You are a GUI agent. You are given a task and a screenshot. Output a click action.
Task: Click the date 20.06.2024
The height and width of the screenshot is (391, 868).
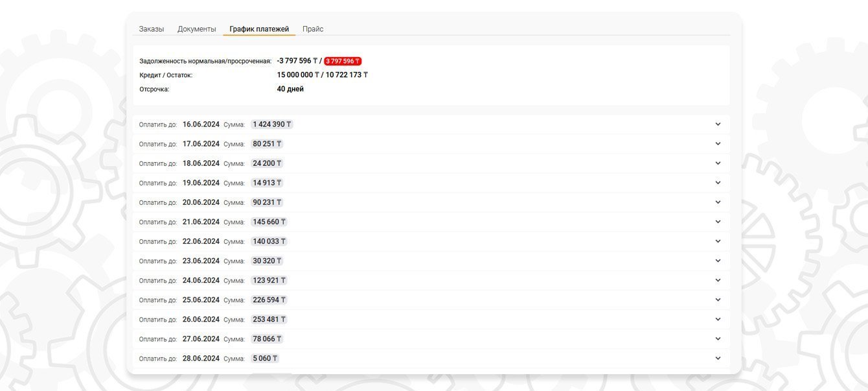201,202
